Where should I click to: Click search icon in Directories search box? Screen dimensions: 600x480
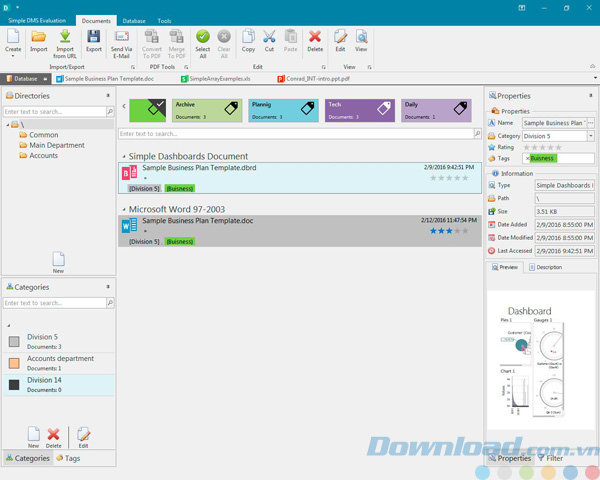[x=110, y=111]
